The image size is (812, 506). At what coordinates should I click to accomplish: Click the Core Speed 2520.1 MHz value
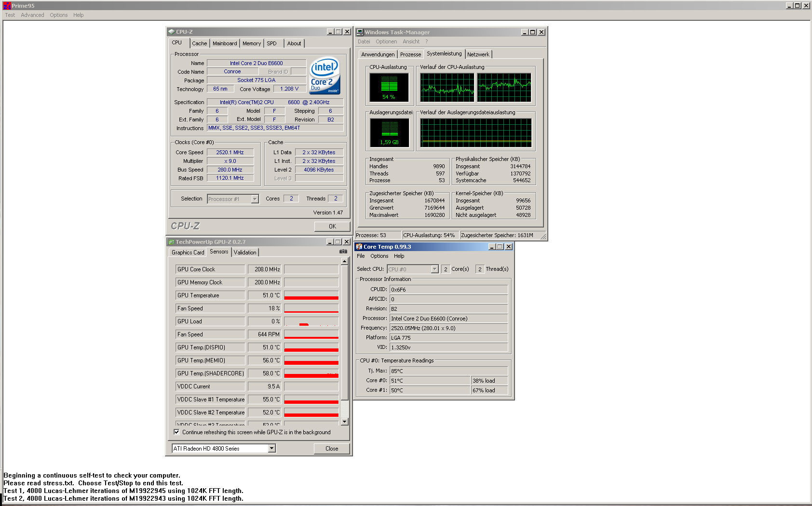(x=230, y=152)
